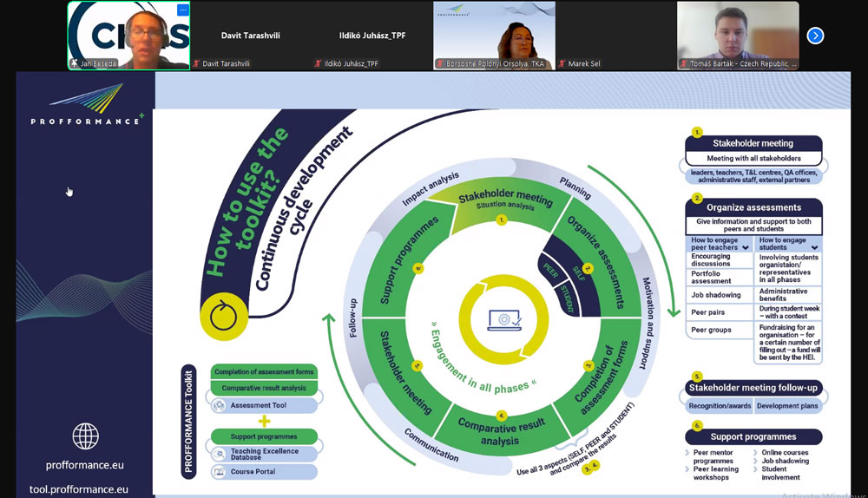This screenshot has height=498, width=868.
Task: Click muted mic icon of Ildikó Juhász_TPF
Action: tap(319, 63)
